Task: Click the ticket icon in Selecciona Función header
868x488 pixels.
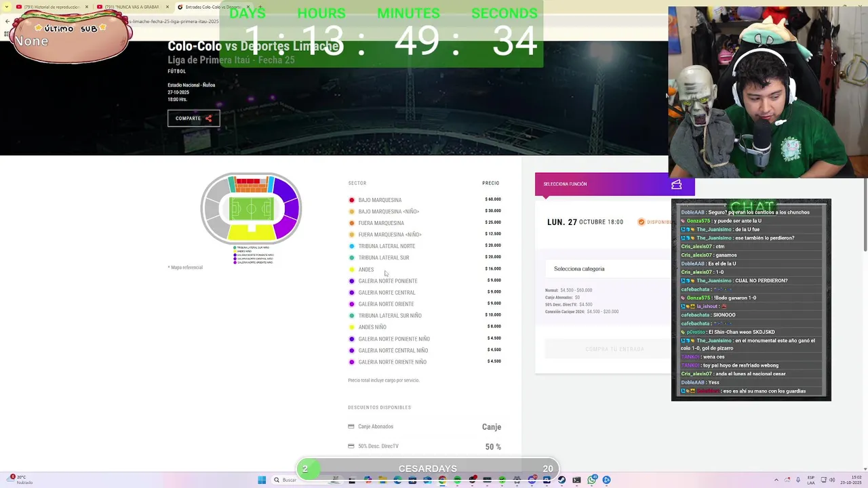Action: 676,184
